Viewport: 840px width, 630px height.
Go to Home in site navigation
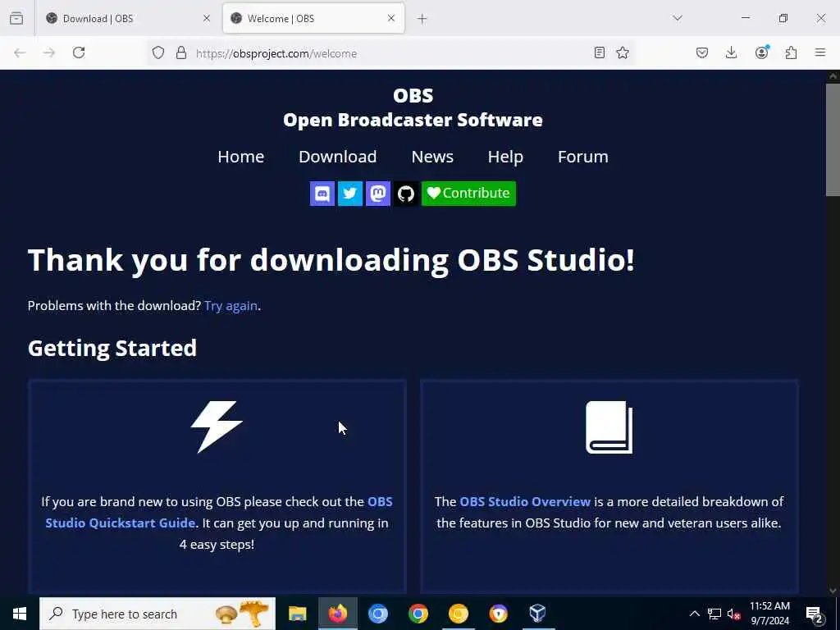[240, 157]
